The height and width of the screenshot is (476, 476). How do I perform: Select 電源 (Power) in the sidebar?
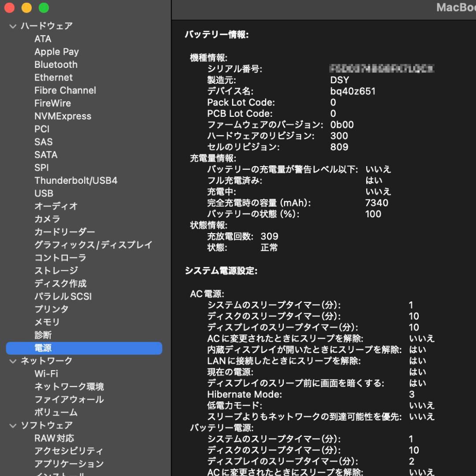[43, 348]
